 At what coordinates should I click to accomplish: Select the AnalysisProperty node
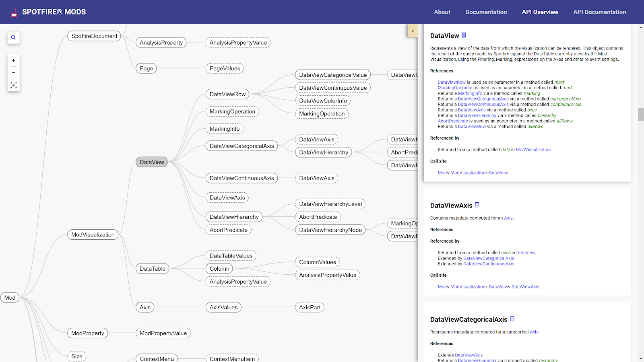pos(161,43)
